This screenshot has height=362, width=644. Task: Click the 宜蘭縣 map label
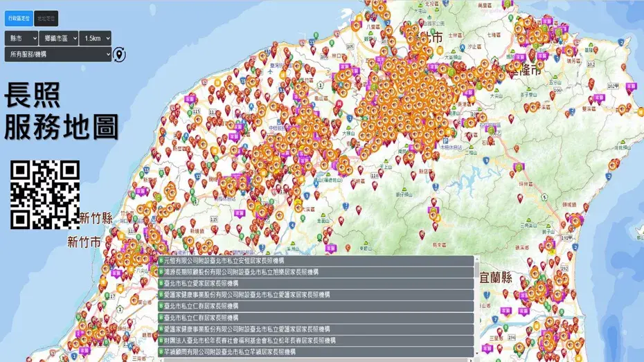[x=495, y=278]
